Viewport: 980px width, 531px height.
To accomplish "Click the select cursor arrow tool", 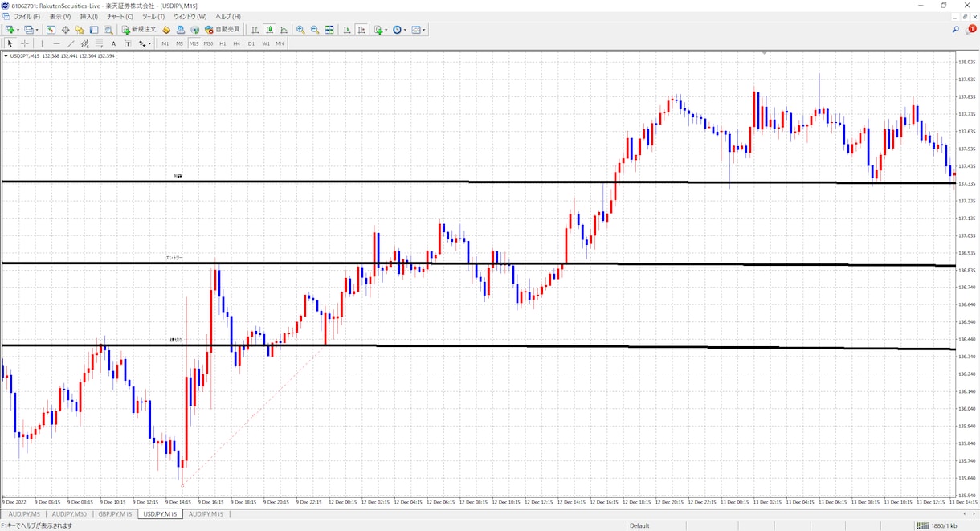I will pos(10,43).
